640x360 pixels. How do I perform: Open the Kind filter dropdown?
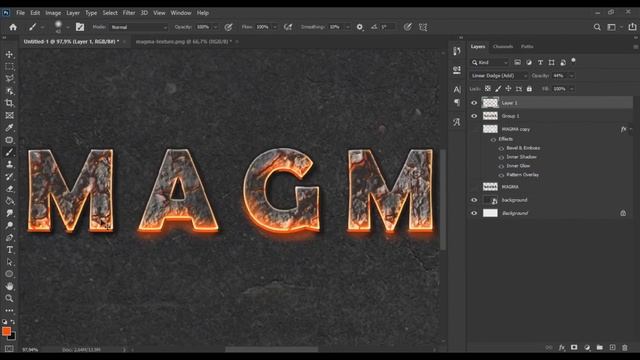coord(490,62)
